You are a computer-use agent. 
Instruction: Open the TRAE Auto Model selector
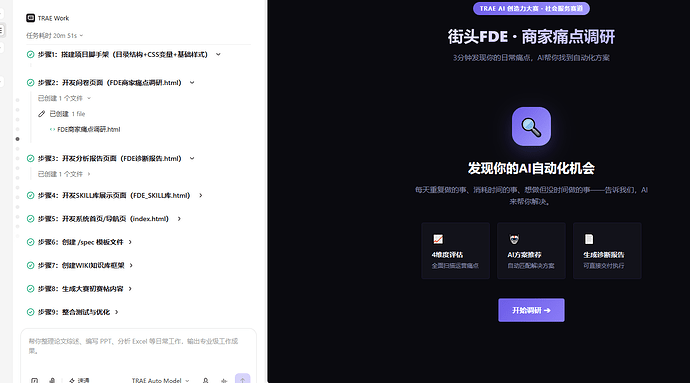[x=160, y=380]
